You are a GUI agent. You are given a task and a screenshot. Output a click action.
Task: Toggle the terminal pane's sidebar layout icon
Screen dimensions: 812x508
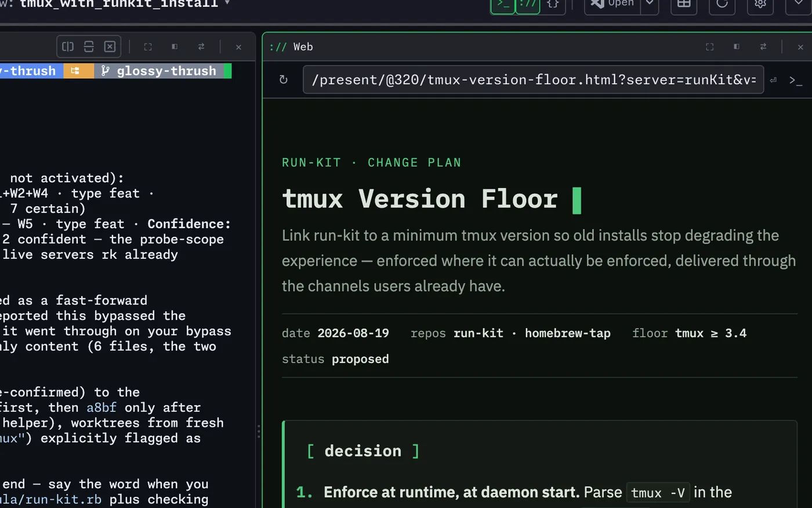[x=175, y=46]
